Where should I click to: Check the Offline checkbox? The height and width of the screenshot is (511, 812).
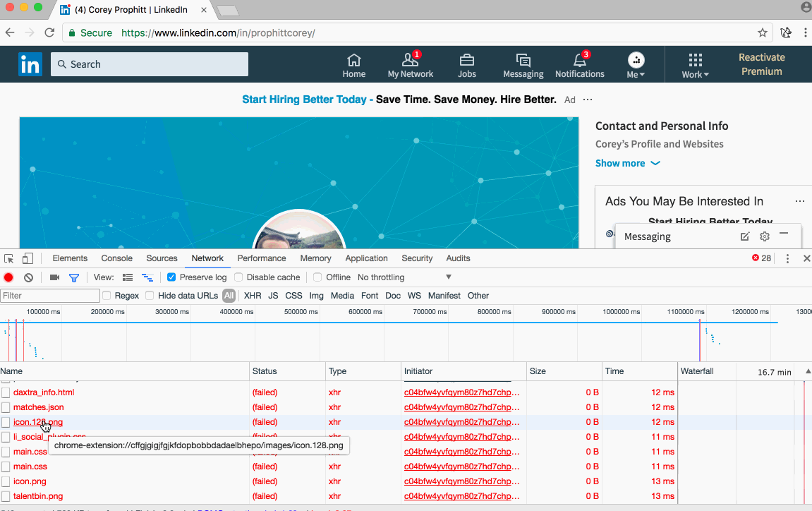click(x=317, y=277)
